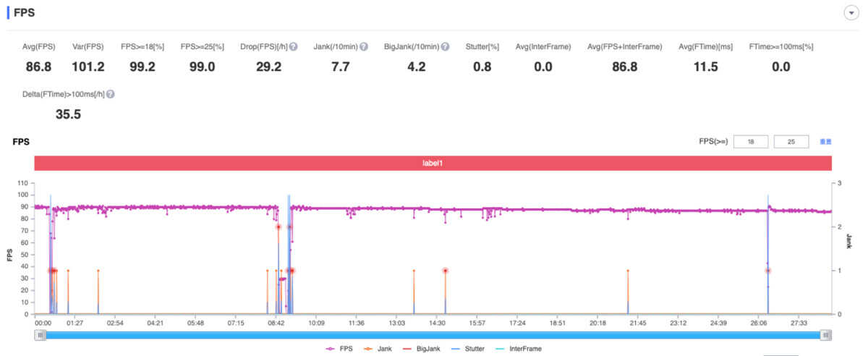This screenshot has width=868, height=356.
Task: Click right handle of timeline range slider
Action: click(826, 335)
